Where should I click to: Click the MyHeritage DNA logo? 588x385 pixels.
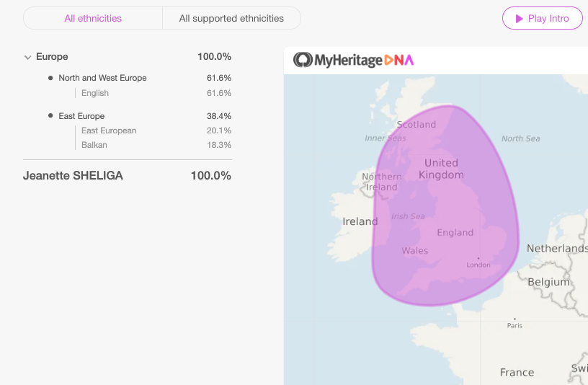point(353,60)
